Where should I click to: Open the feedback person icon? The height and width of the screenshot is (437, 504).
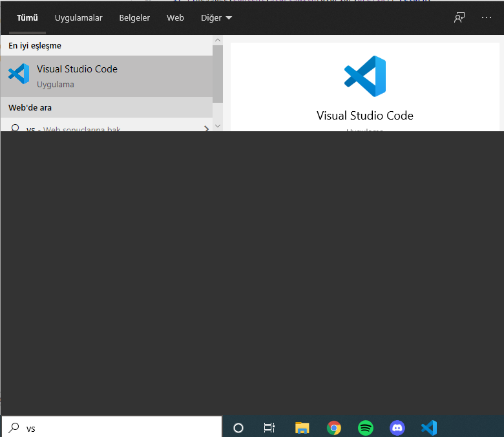pyautogui.click(x=459, y=17)
